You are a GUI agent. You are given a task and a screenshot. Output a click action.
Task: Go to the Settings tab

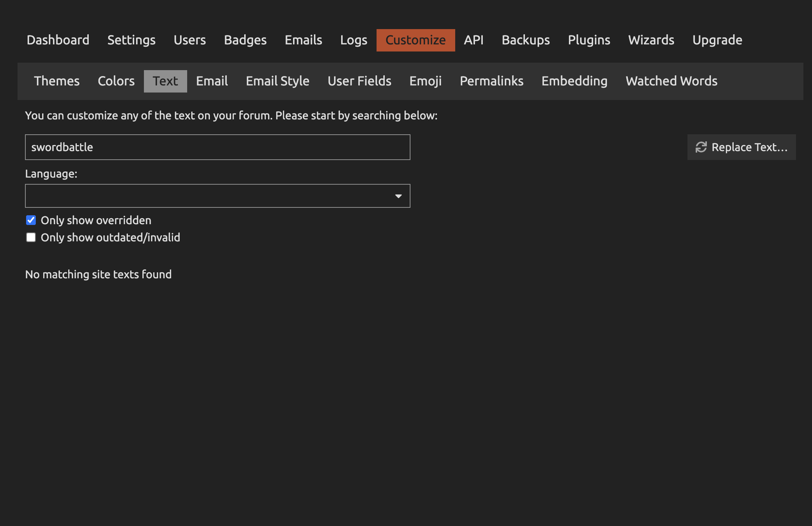point(131,40)
